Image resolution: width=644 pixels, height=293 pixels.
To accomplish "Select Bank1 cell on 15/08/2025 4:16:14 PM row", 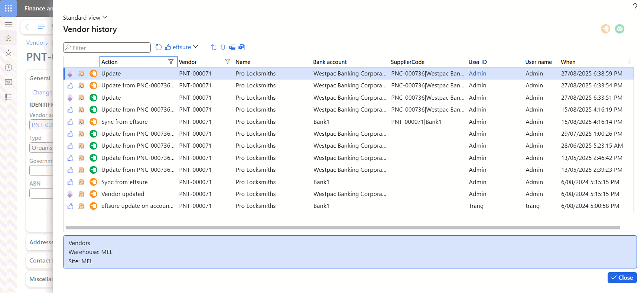I will 321,122.
